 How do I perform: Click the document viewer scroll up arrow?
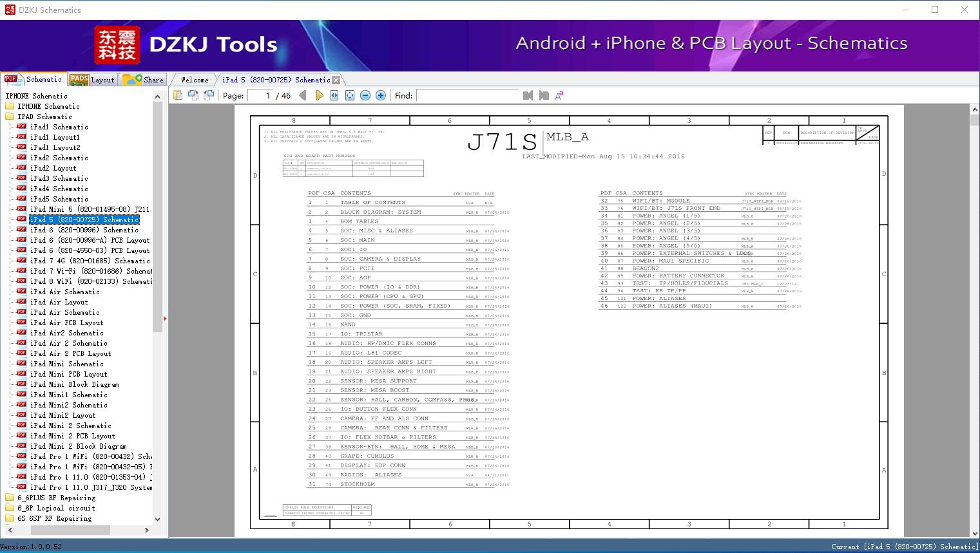pos(974,111)
